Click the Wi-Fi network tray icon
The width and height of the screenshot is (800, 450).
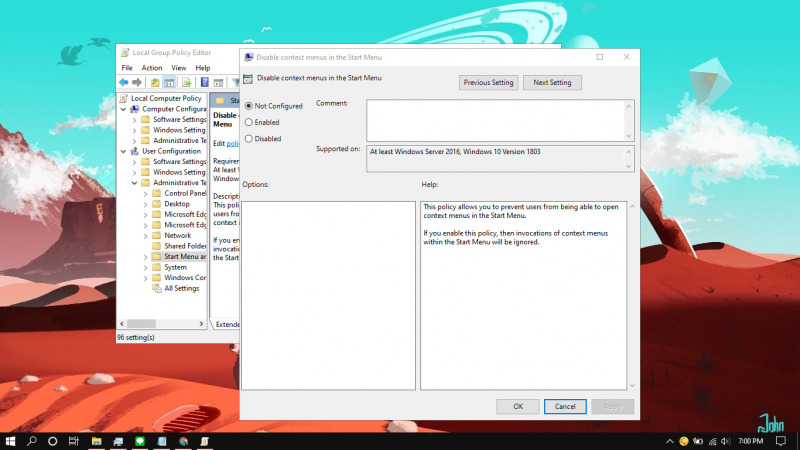pyautogui.click(x=713, y=441)
